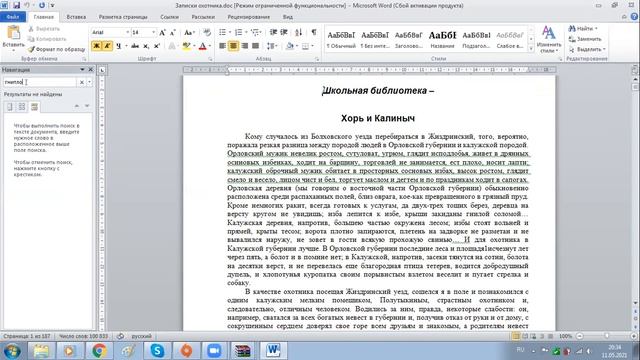Click the superscript x² icon
640x360 pixels.
coord(156,46)
